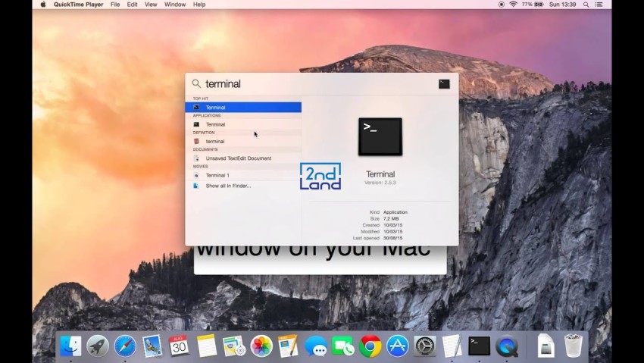Viewport: 644px width, 363px height.
Task: Open the App Store icon in Dock
Action: pyautogui.click(x=397, y=346)
